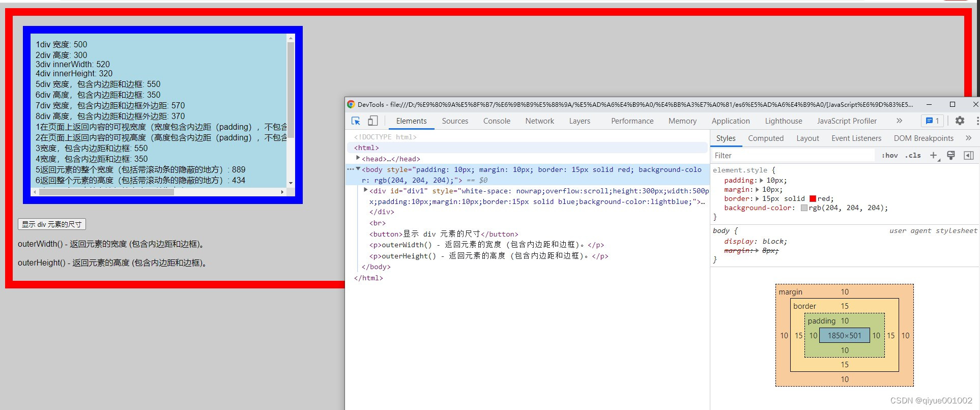This screenshot has height=410, width=980.
Task: Expand border shorthand triangle in element.style
Action: click(757, 199)
